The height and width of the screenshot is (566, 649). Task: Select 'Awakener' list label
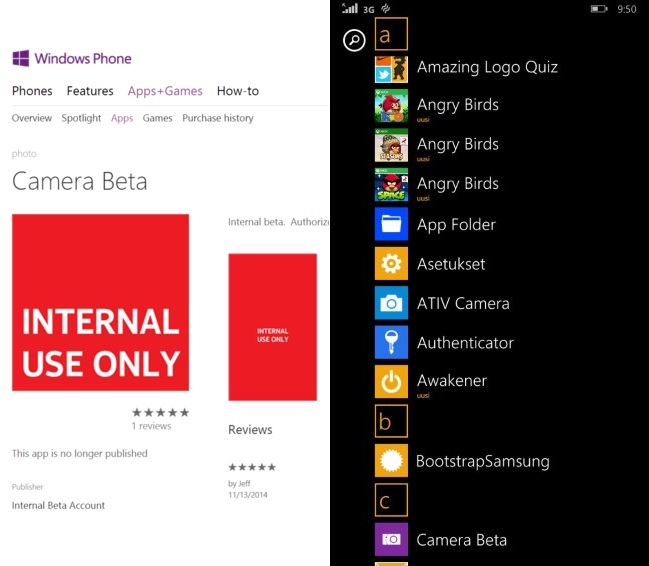coord(452,381)
